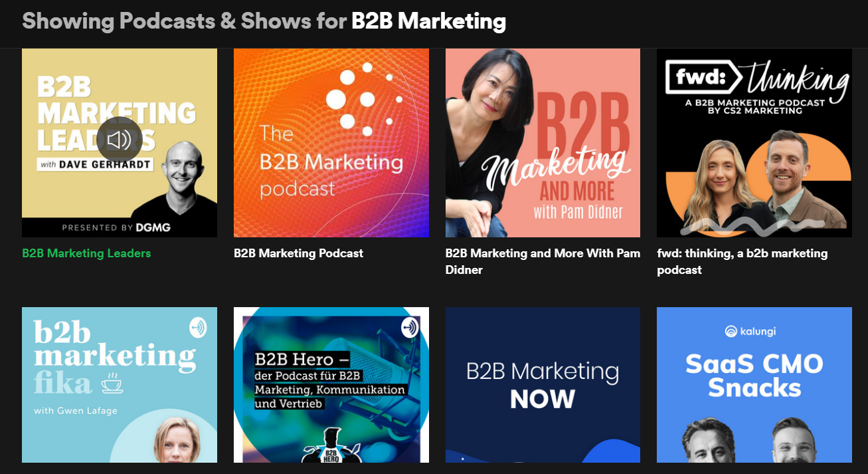Open the b2b marketing fika cover
Screen dimensions: 868x474
pyautogui.click(x=120, y=385)
